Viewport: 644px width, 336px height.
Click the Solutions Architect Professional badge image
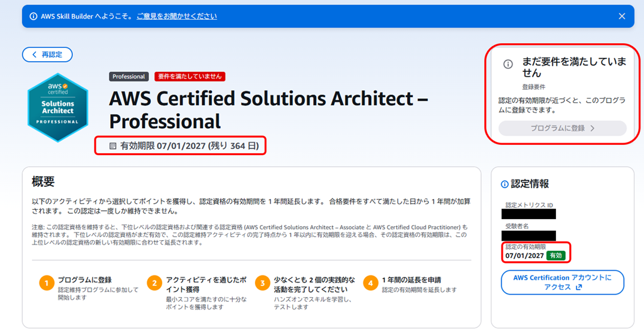(58, 108)
